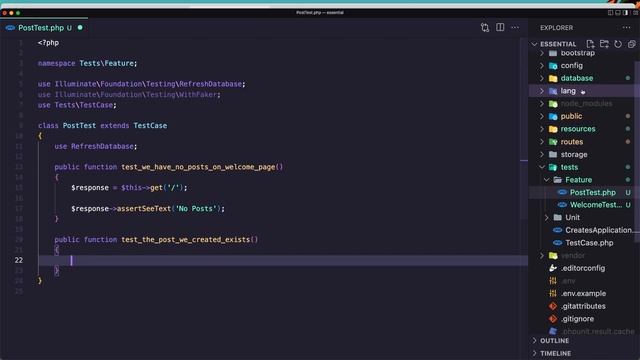Viewport: 640px width, 360px height.
Task: Expand the database folder chevron
Action: [x=542, y=78]
